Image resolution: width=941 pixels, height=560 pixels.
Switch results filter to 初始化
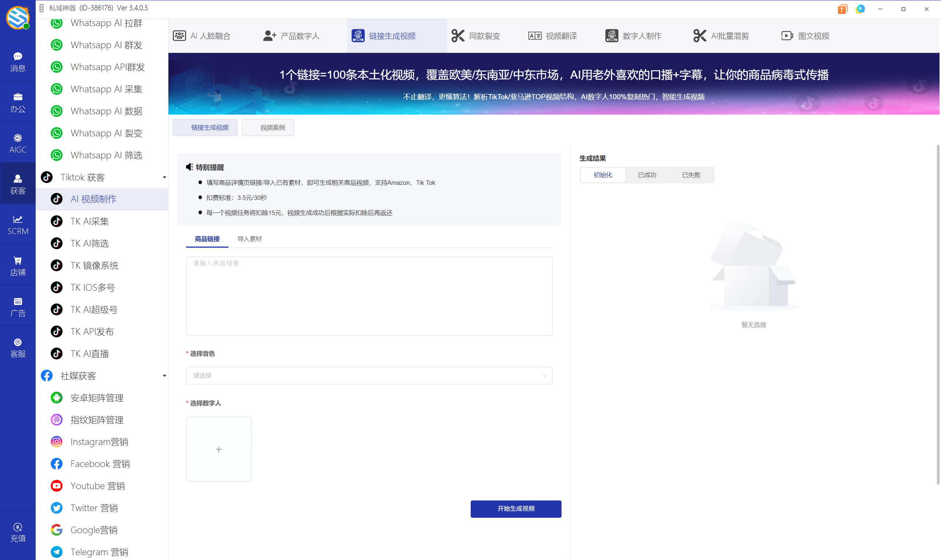click(603, 175)
